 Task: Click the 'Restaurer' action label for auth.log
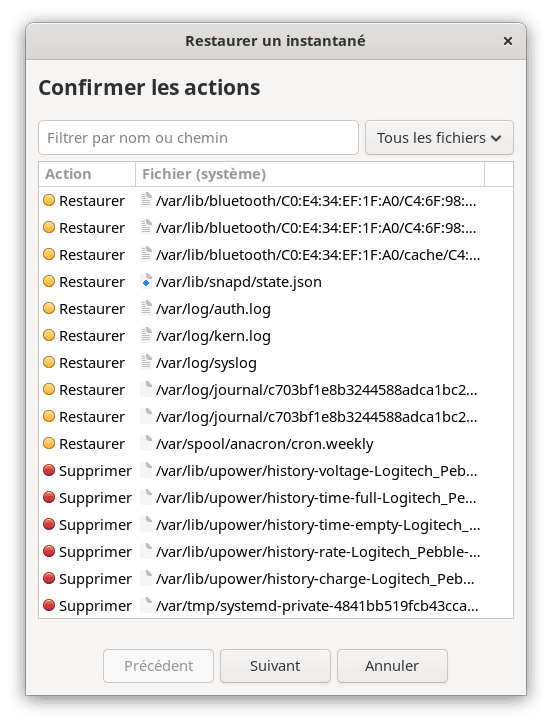[92, 309]
